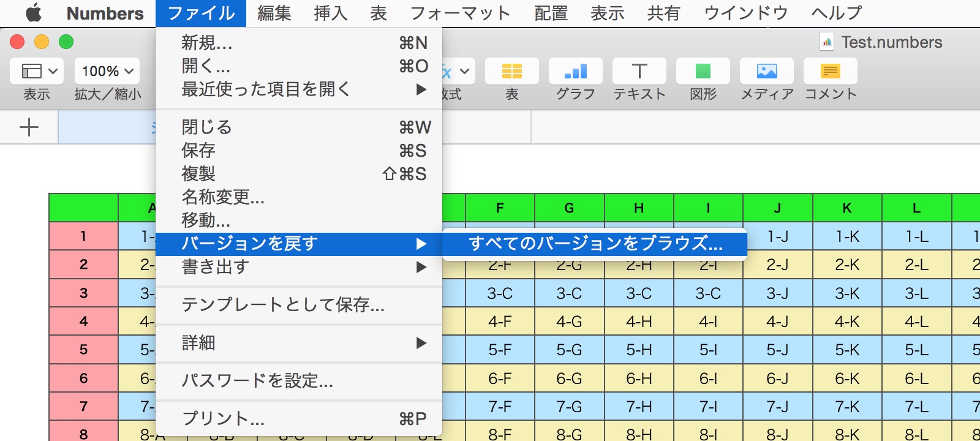Open the 100% zoom dropdown
Viewport: 980px width, 441px height.
(107, 71)
